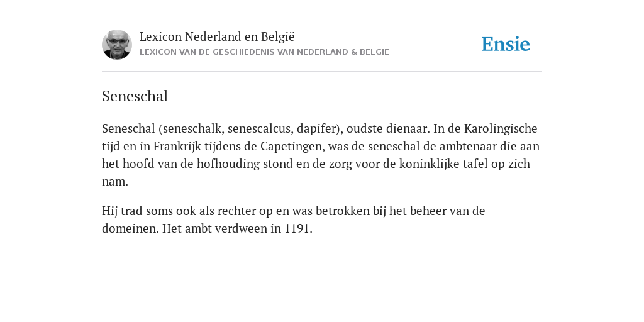Click the word 'rechter' in second paragraph

236,211
